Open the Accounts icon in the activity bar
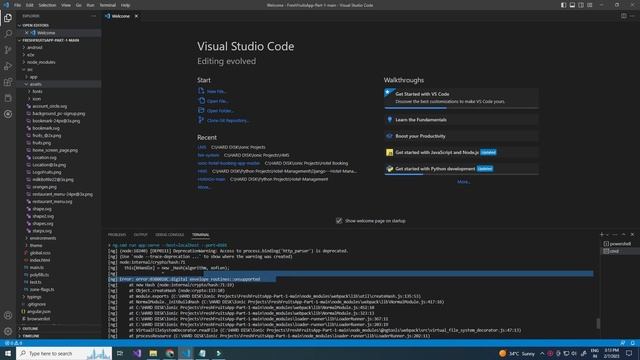 pos(8,315)
